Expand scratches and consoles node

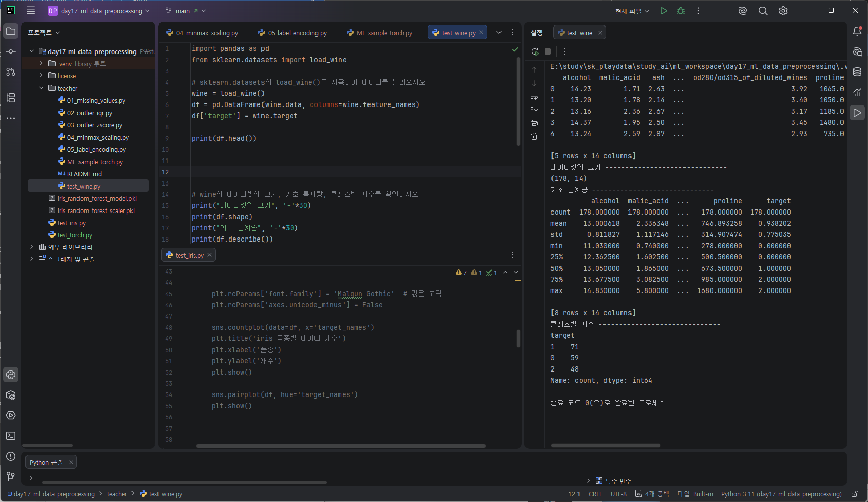[x=32, y=259]
